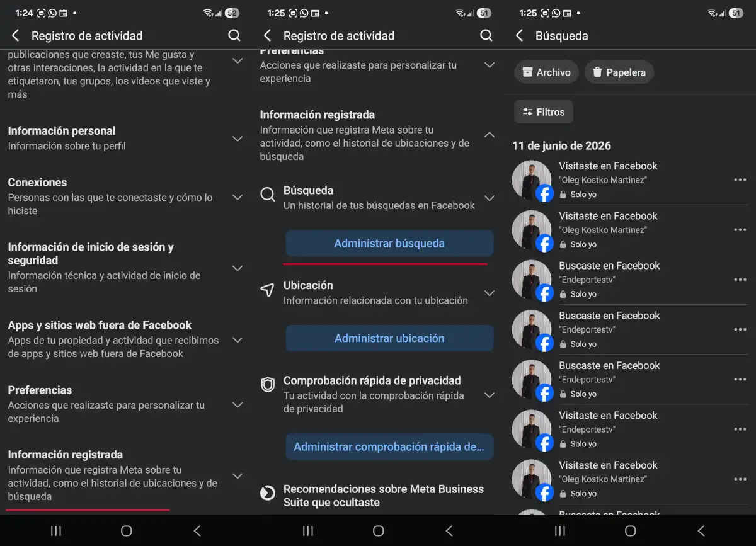Tap Recomendaciones sobre Meta Business Suite que ocultaste
Screen dimensions: 756x546
384,496
